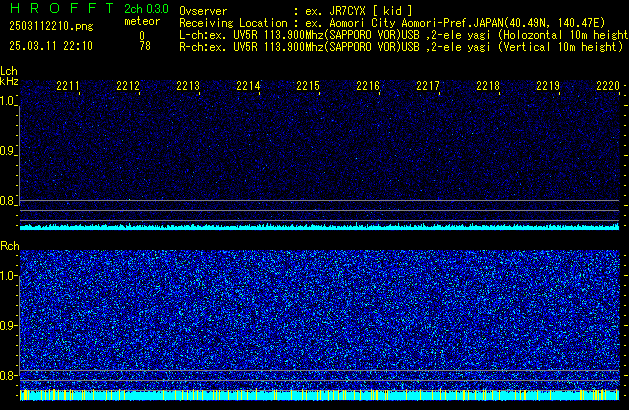
Task: Click the 2213 time marker
Action: [x=188, y=86]
